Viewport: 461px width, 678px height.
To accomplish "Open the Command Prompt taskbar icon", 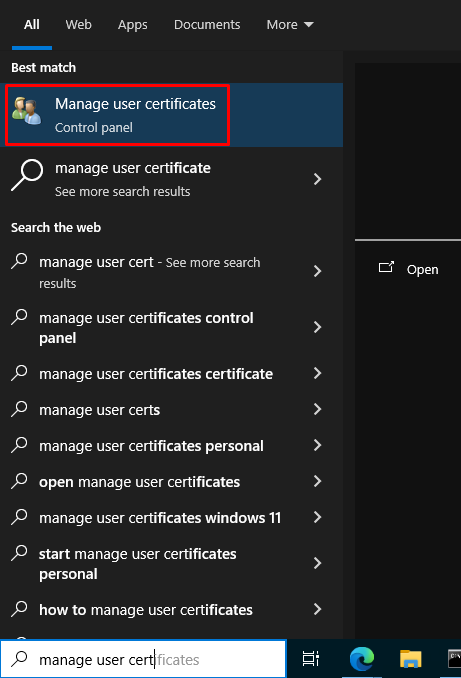I will pyautogui.click(x=454, y=659).
